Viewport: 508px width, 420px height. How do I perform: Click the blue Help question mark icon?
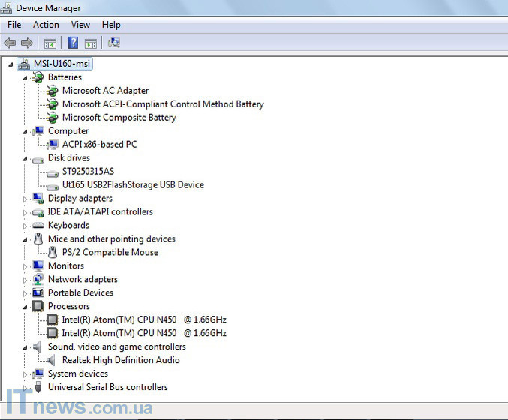pyautogui.click(x=73, y=43)
